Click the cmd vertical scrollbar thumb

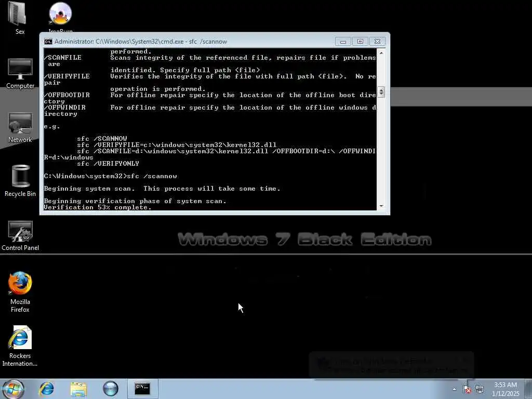(381, 92)
